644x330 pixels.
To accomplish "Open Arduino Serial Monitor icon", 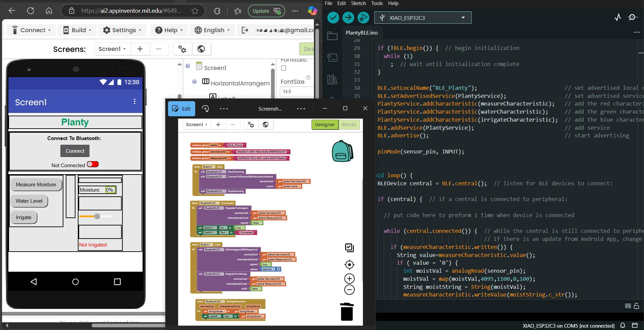I will pos(633,17).
